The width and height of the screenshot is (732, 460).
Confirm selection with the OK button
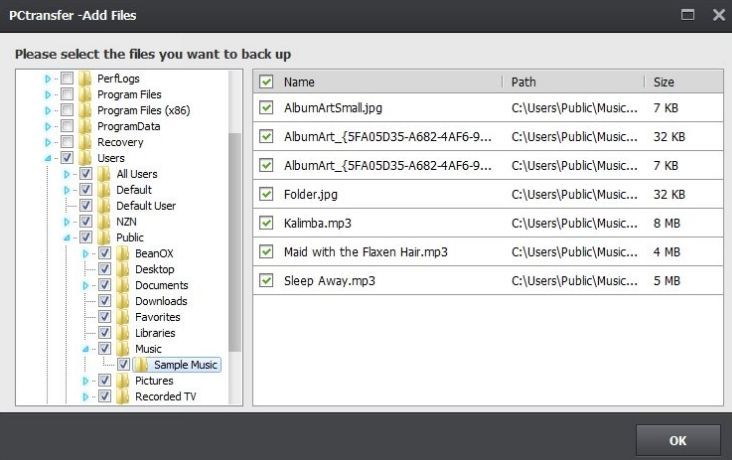[678, 440]
